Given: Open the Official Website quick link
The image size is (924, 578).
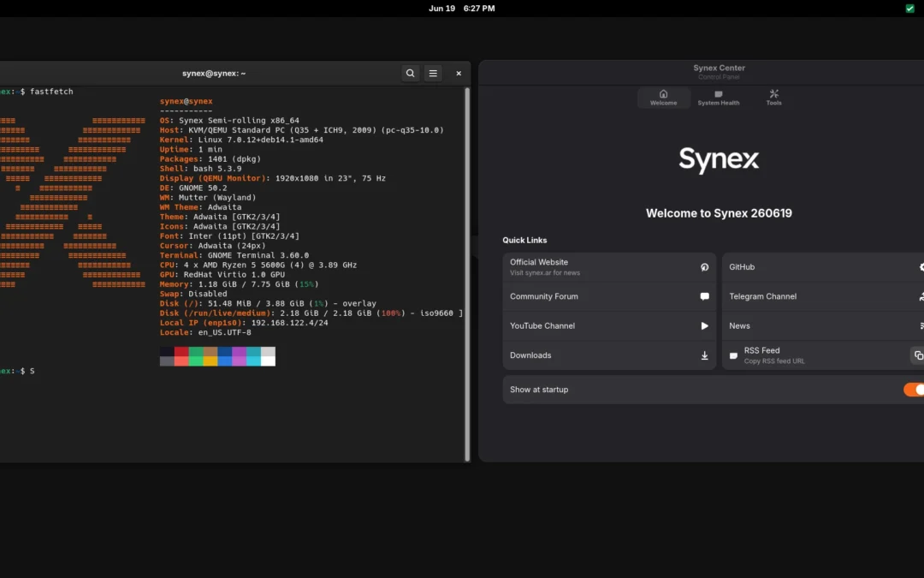Looking at the screenshot, I should (x=609, y=267).
